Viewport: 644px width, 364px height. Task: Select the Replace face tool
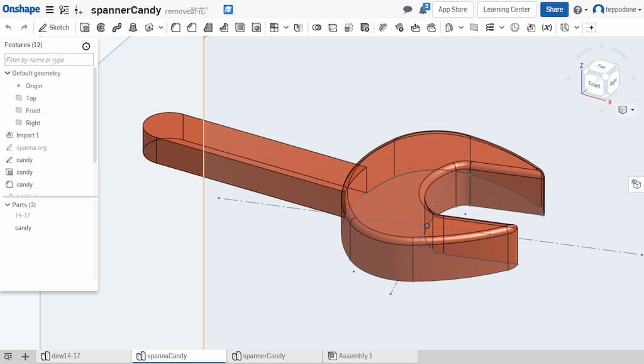coord(431,28)
